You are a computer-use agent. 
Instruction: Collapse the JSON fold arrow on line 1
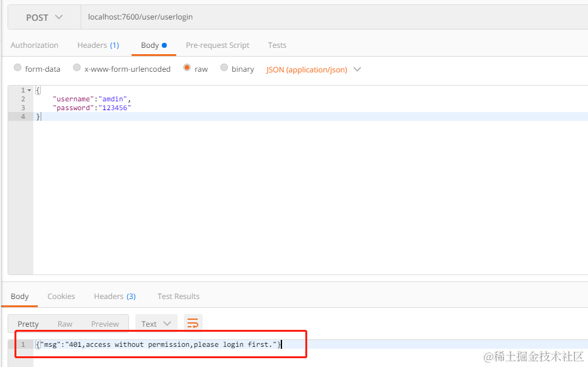click(x=29, y=91)
